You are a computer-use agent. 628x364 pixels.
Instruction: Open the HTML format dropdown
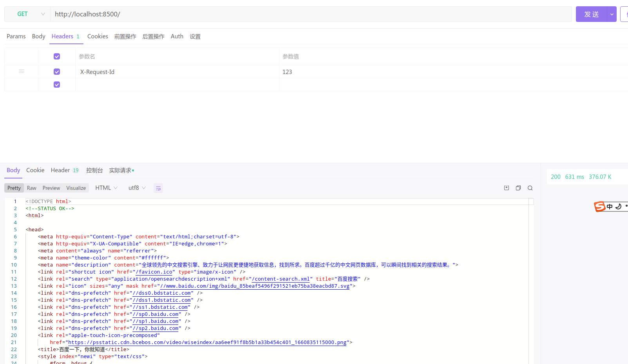(107, 188)
